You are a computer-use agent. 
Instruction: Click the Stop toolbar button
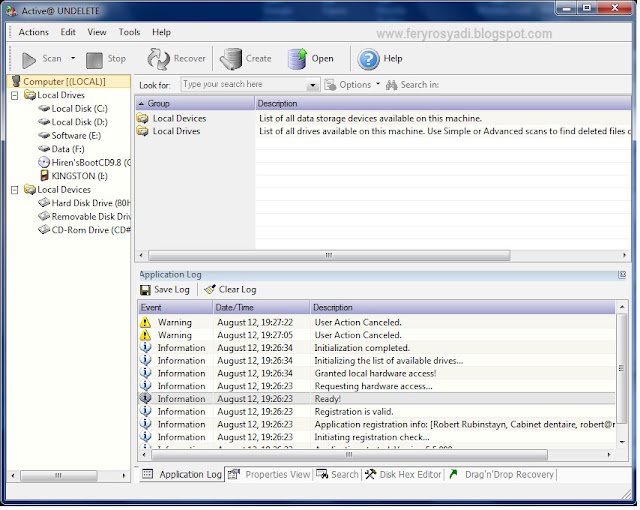(x=106, y=60)
